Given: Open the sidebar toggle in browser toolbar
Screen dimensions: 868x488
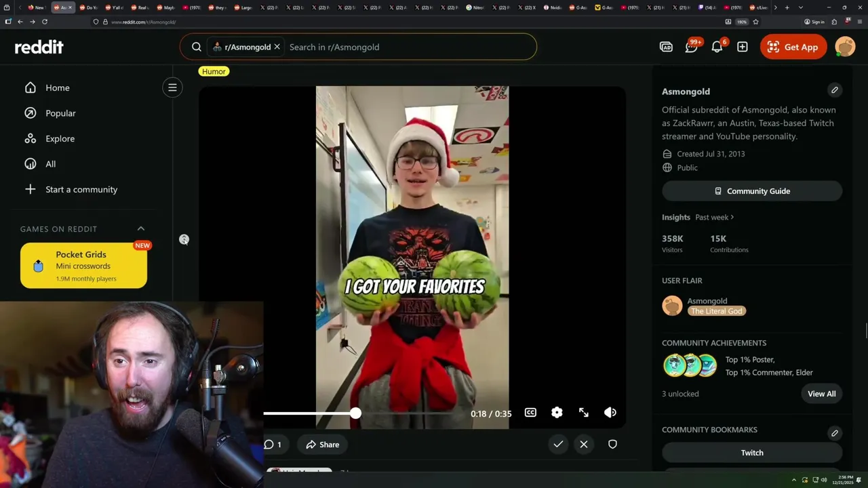Looking at the screenshot, I should tap(7, 22).
